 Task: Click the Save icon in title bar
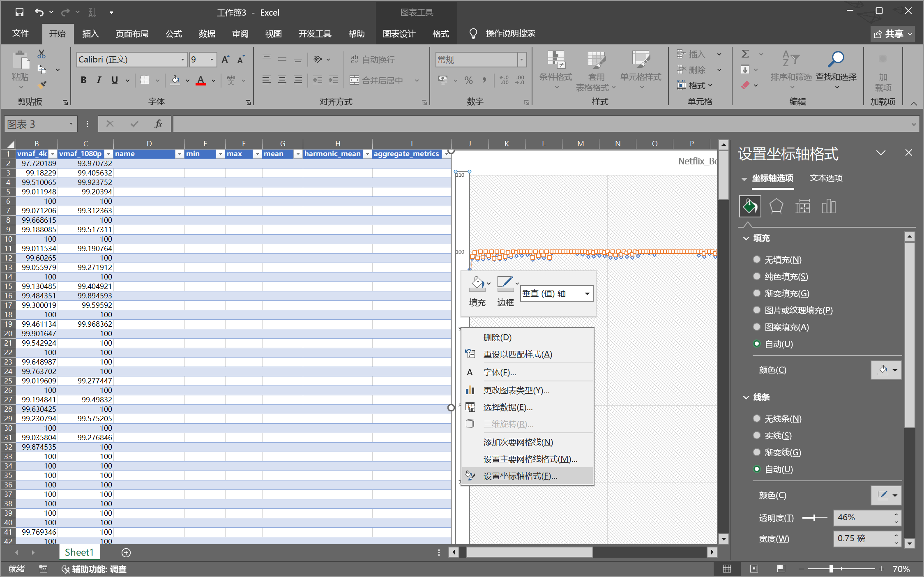pyautogui.click(x=19, y=12)
